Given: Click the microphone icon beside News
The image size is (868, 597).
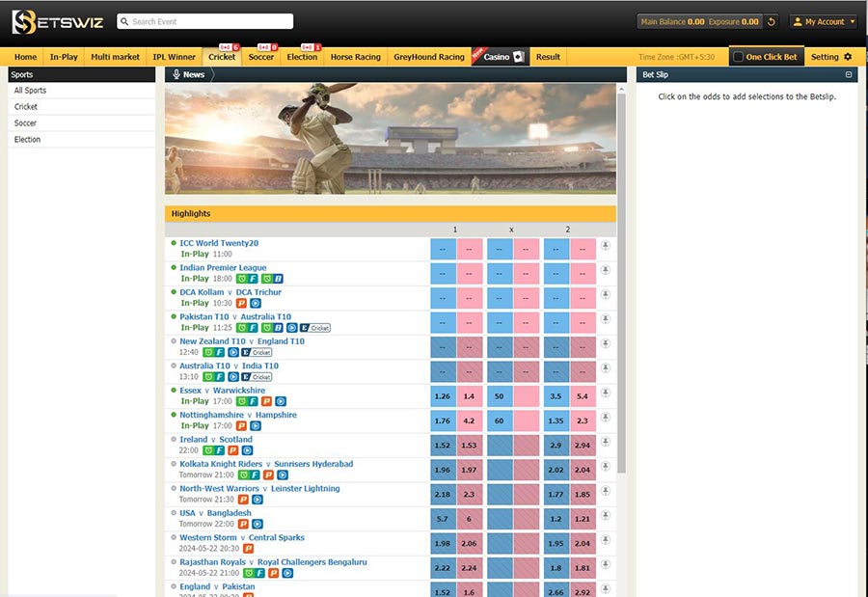Looking at the screenshot, I should (x=176, y=74).
